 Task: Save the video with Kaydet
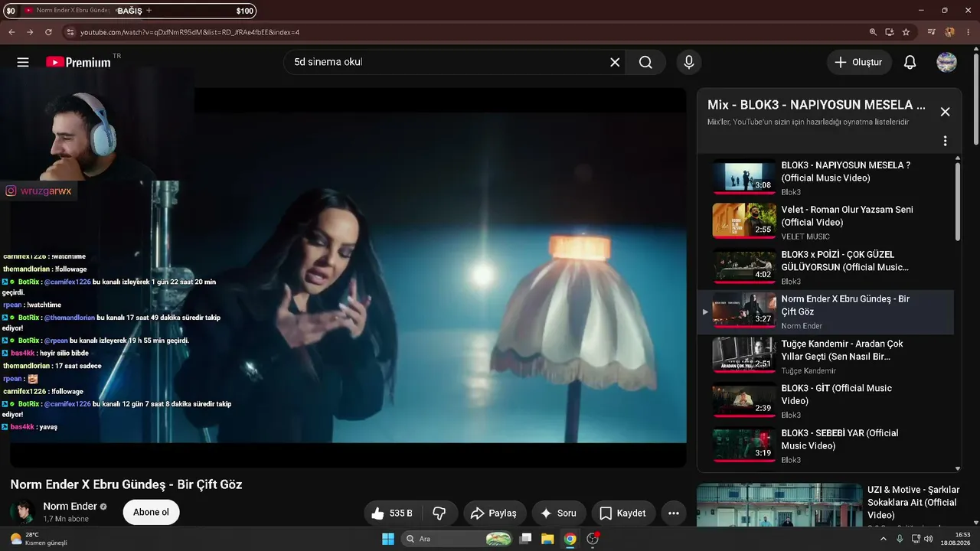(x=623, y=513)
